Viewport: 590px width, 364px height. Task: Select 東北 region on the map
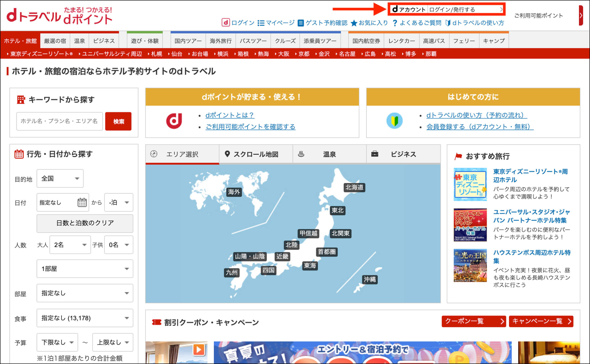pyautogui.click(x=338, y=210)
